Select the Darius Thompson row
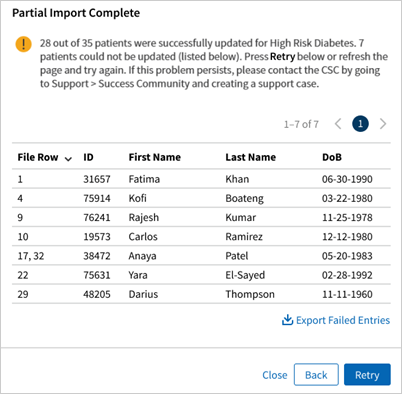Screen dimensions: 402x394 pyautogui.click(x=201, y=294)
